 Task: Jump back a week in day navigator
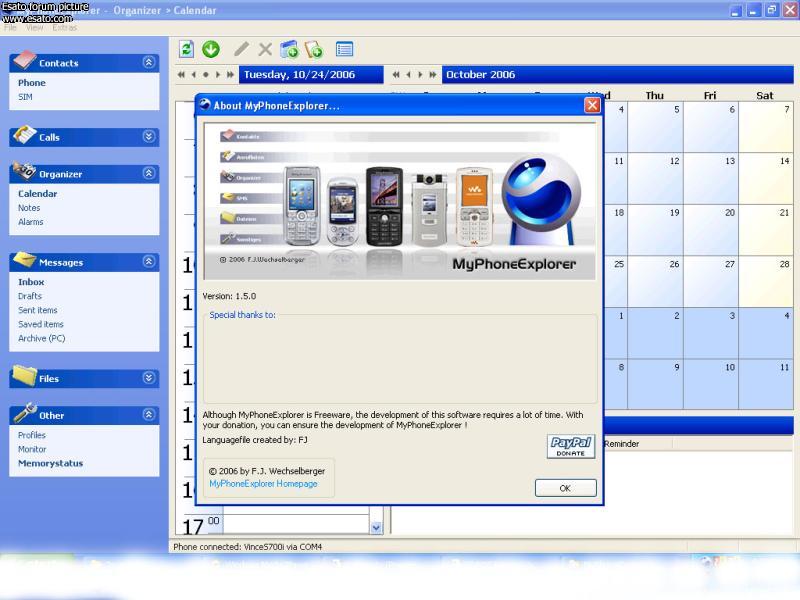[x=181, y=74]
